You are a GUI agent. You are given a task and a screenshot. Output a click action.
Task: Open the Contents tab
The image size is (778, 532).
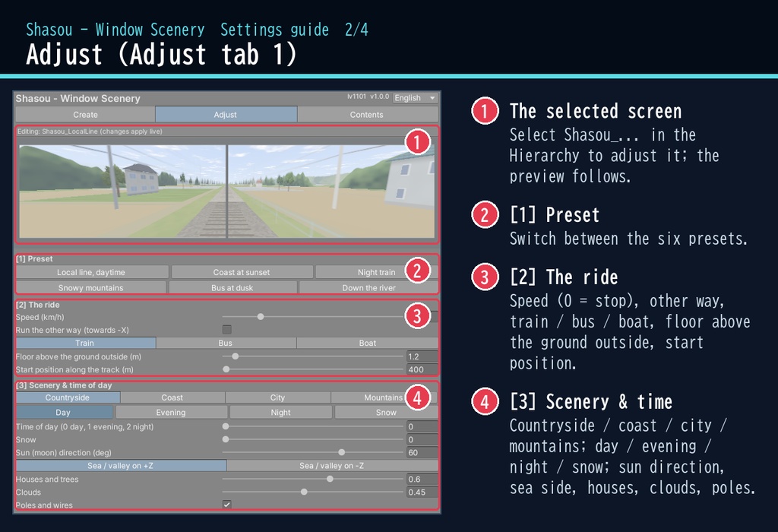(x=367, y=114)
